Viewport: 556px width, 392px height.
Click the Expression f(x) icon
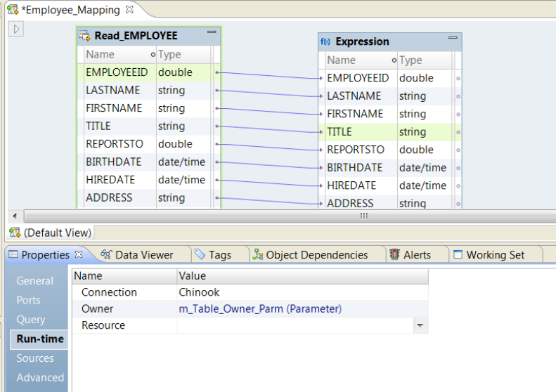click(x=325, y=41)
